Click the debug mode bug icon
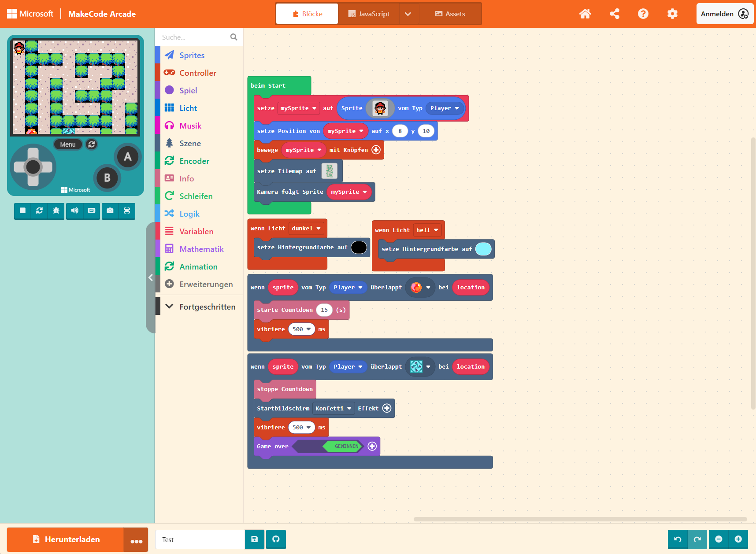Screen dimensions: 756x554 pos(56,211)
